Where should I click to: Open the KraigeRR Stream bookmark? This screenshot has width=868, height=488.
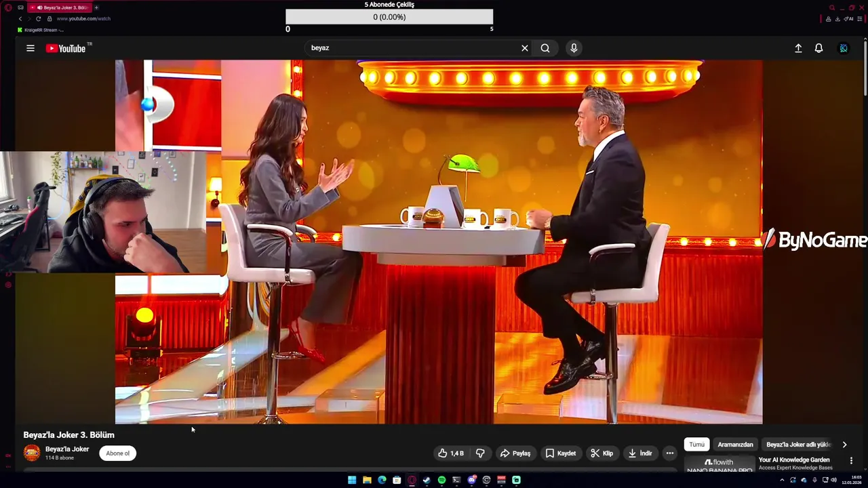click(41, 30)
